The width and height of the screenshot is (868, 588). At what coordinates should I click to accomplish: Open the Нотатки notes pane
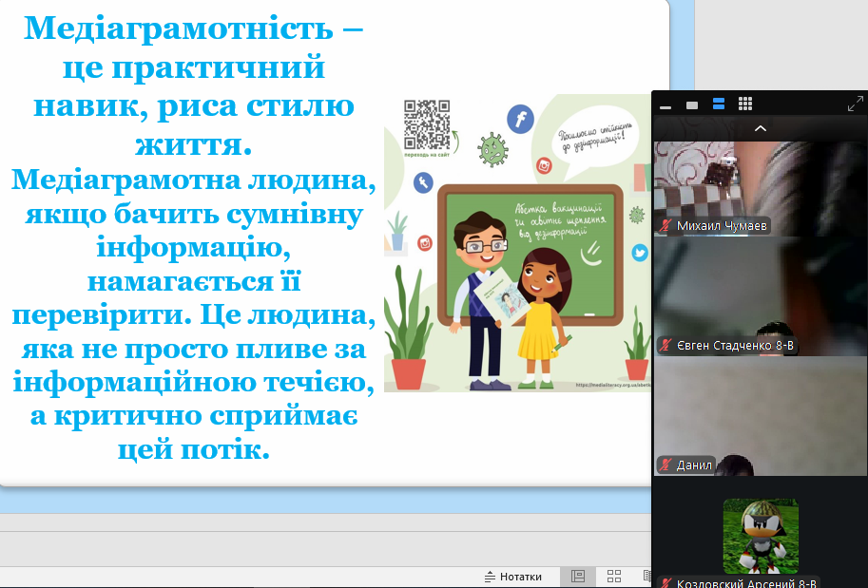pos(512,577)
